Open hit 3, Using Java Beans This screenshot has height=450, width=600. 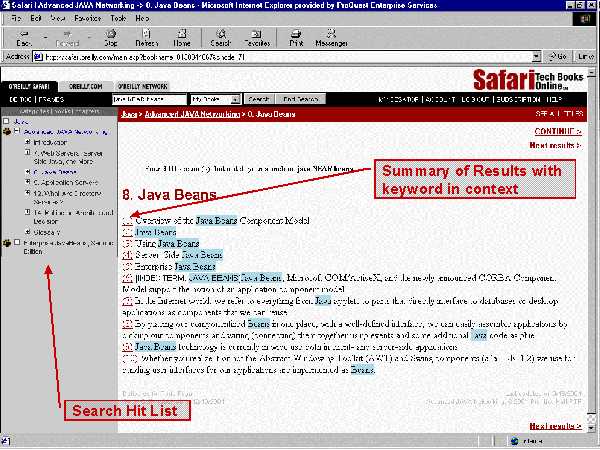[127, 243]
